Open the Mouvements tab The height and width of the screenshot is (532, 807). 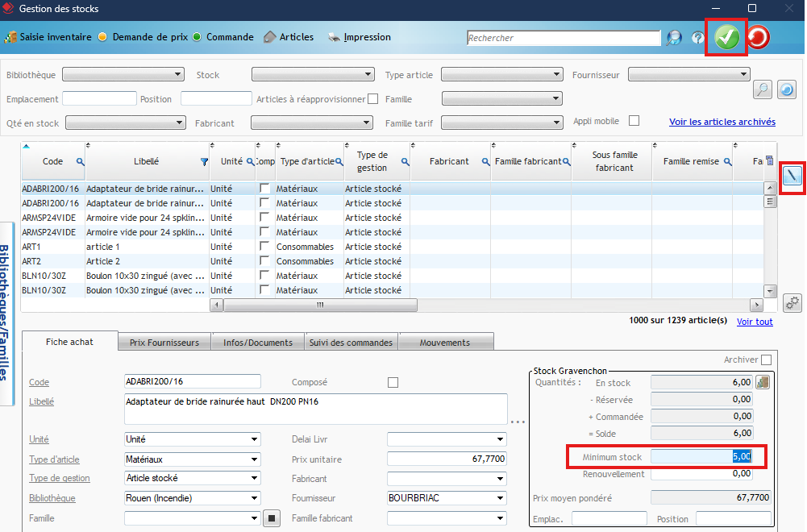(444, 343)
